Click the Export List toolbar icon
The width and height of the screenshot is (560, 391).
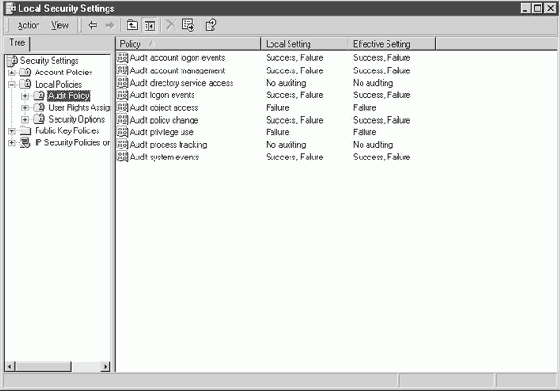point(188,25)
